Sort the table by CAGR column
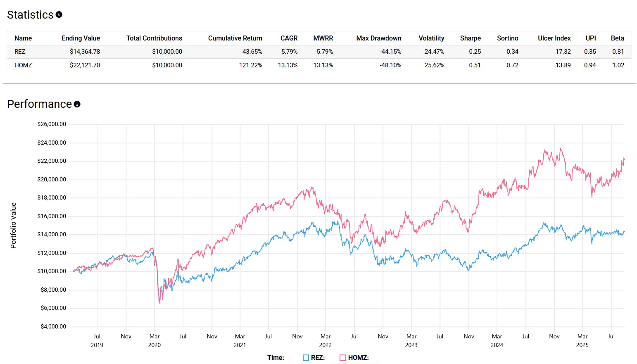The image size is (637, 364). pos(288,38)
